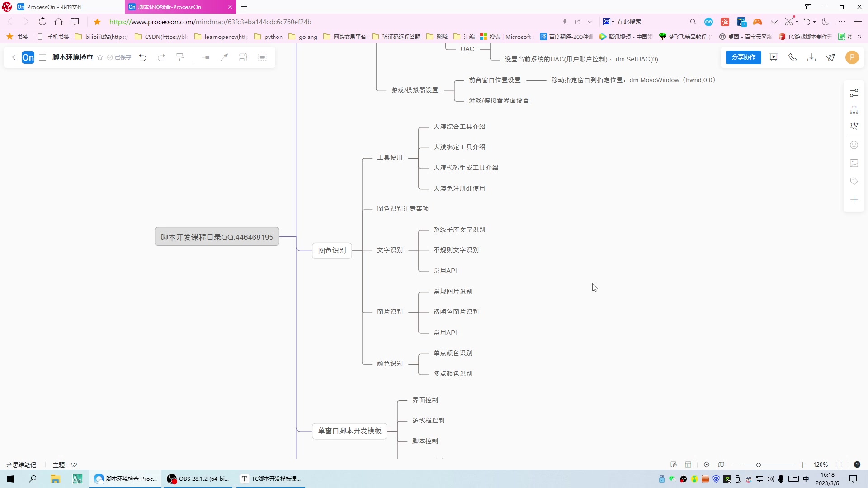This screenshot has height=488, width=868.
Task: Click the format brush style icon
Action: [x=181, y=56]
